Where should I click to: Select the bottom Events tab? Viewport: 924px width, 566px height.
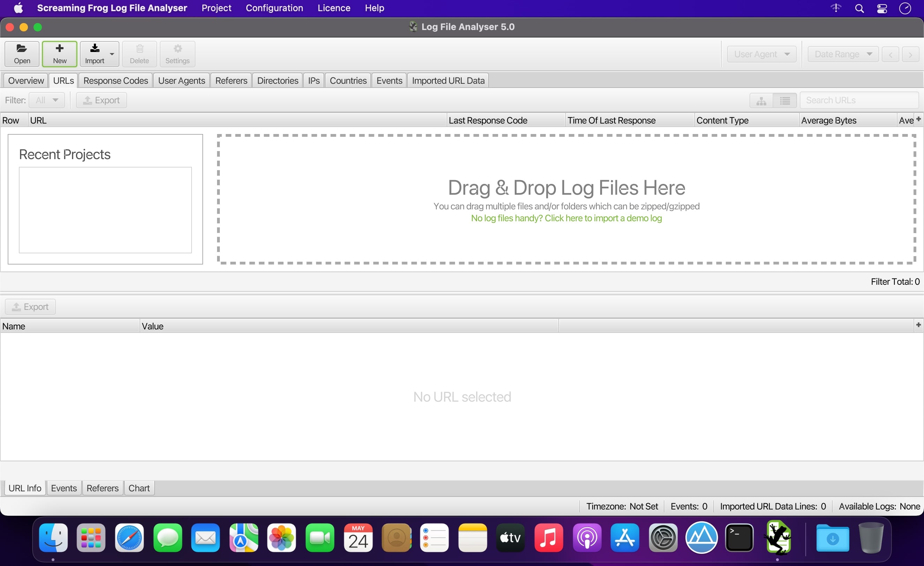pos(64,488)
